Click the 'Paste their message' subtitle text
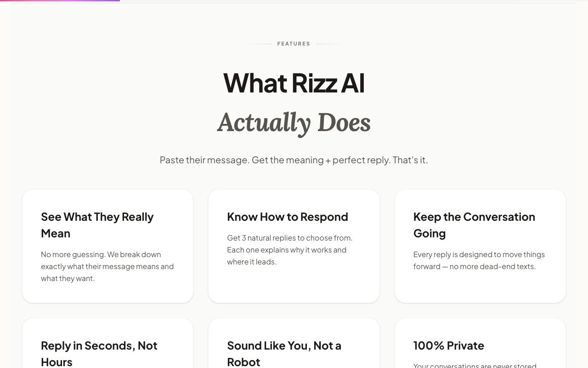The image size is (588, 368). [x=294, y=160]
